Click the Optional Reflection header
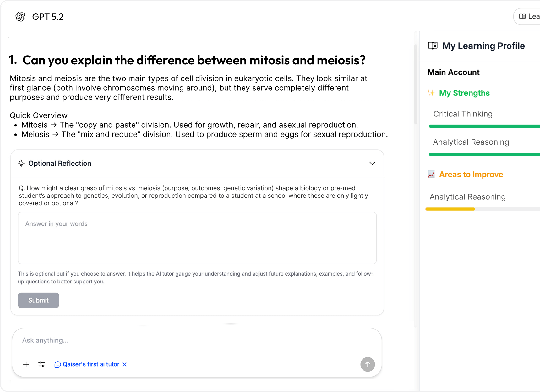Viewport: 540px width, 392px height. (60, 164)
